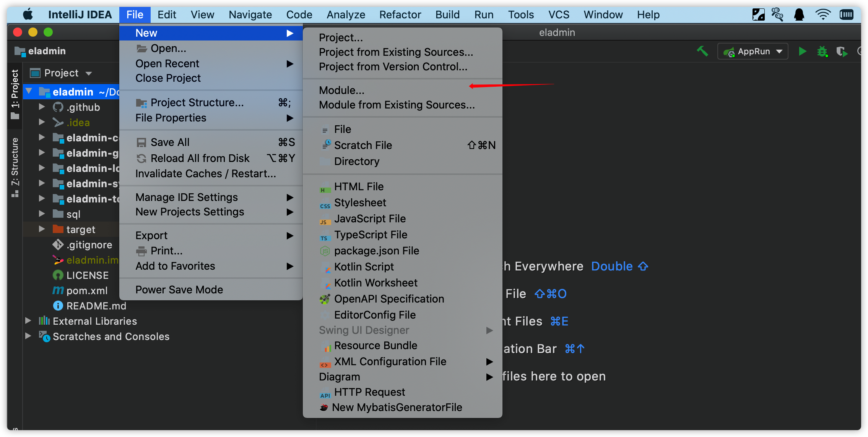Viewport: 868px width, 437px height.
Task: Click the XML Configuration File icon
Action: point(325,362)
